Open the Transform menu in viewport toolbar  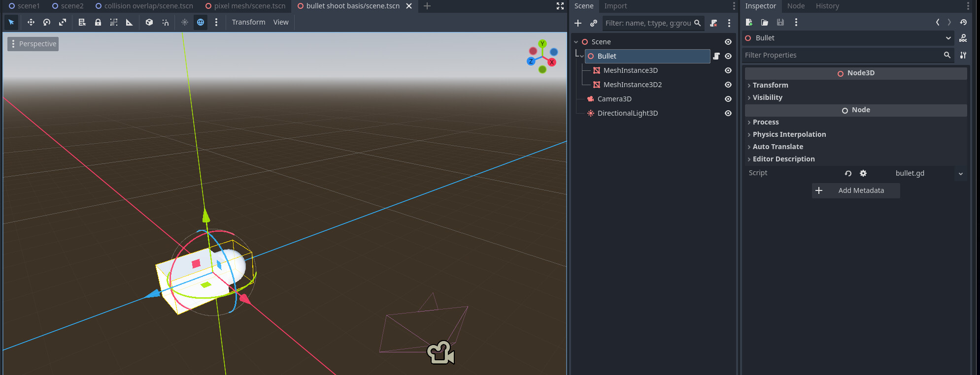[248, 22]
